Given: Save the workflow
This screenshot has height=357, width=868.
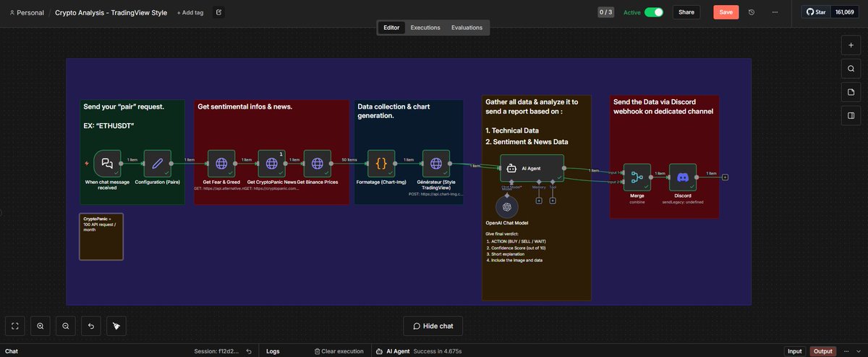Looking at the screenshot, I should click(x=726, y=12).
